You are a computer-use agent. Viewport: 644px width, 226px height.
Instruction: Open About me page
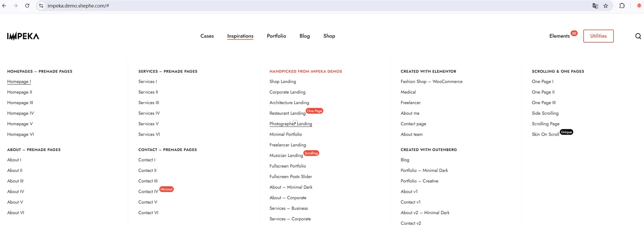pyautogui.click(x=410, y=113)
